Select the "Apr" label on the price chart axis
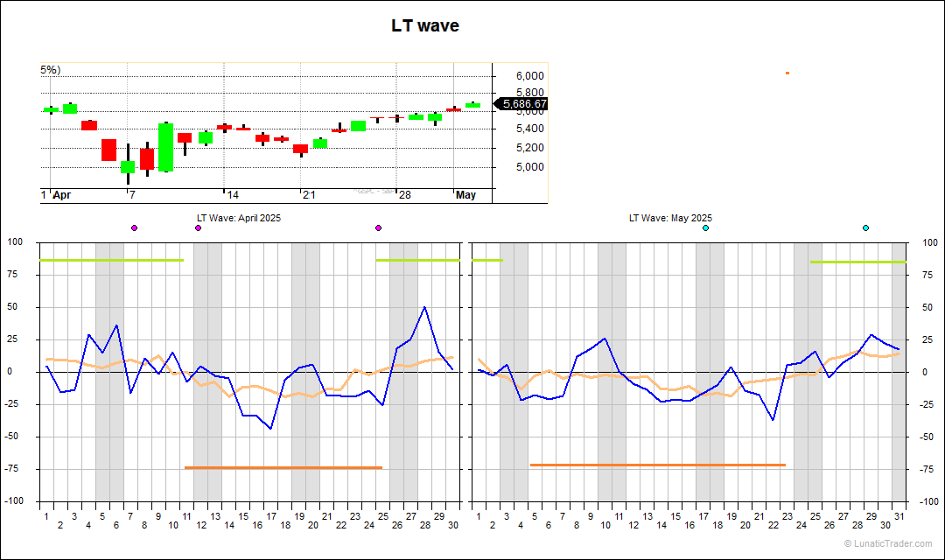 pos(61,195)
